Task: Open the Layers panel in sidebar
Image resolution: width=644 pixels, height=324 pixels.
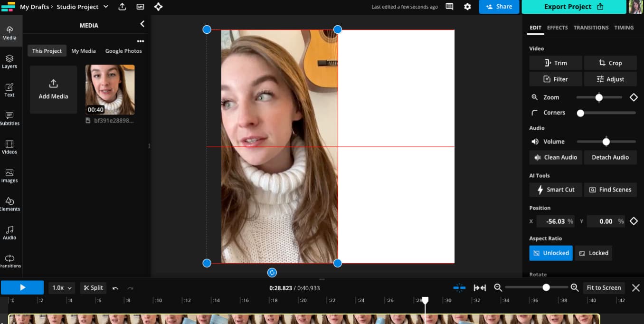Action: (9, 61)
